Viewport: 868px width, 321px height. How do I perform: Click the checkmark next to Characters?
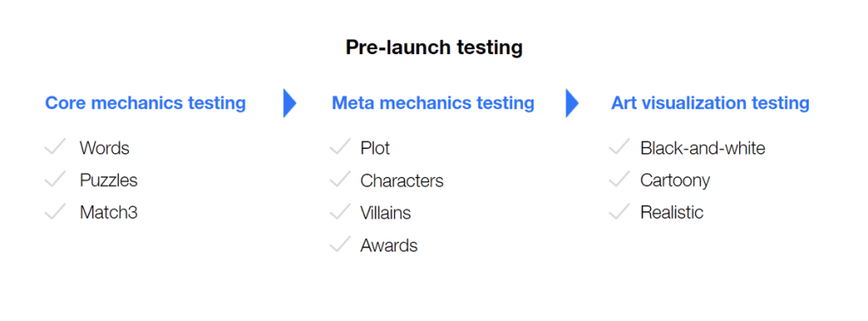(x=340, y=180)
